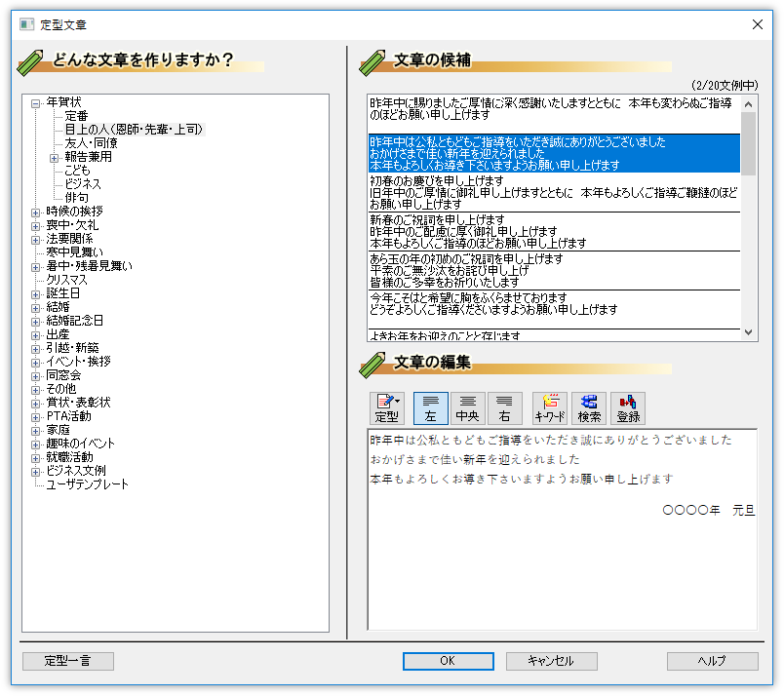The image size is (784, 696).
Task: Choose candidate starting 新春のご祝詞を申し上げます
Action: (x=554, y=231)
